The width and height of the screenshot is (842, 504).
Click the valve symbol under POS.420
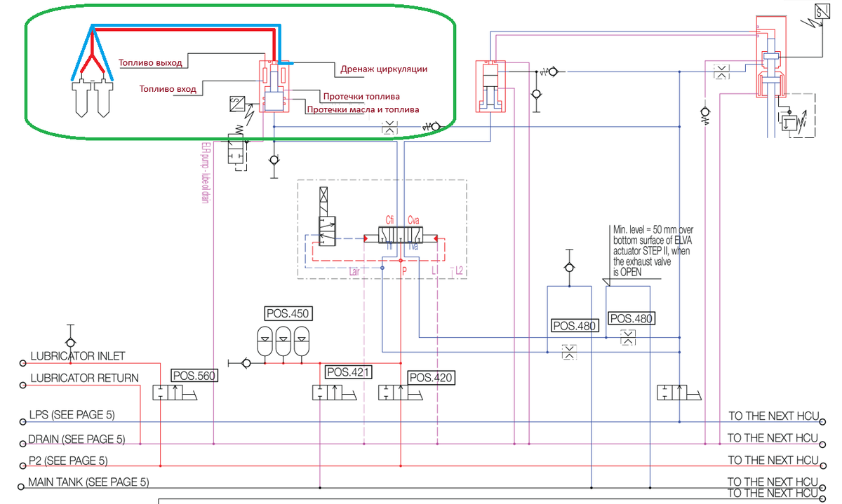point(401,393)
